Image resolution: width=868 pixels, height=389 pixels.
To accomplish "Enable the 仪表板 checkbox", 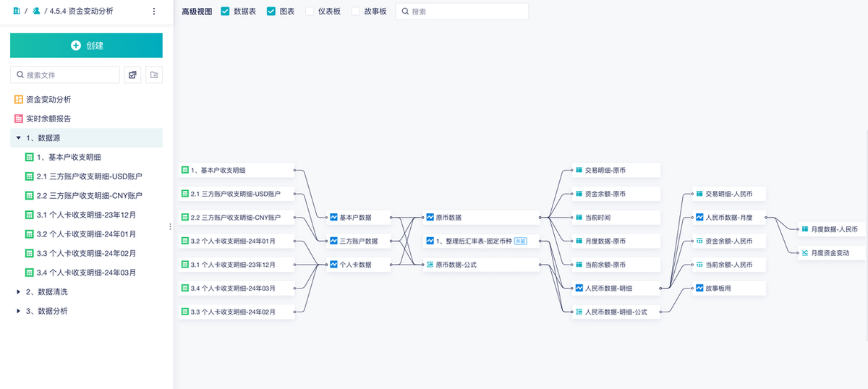I will click(x=310, y=12).
